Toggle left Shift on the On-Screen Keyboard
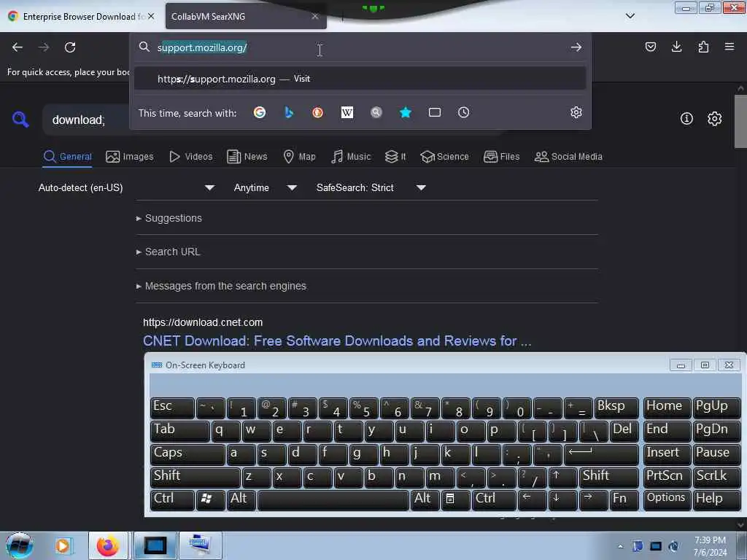Image resolution: width=747 pixels, height=560 pixels. coord(195,478)
